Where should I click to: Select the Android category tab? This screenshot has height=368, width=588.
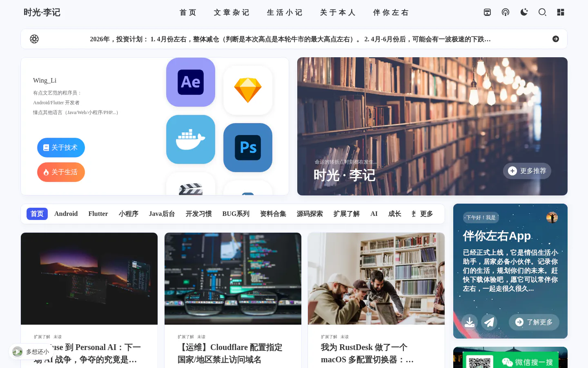click(66, 214)
